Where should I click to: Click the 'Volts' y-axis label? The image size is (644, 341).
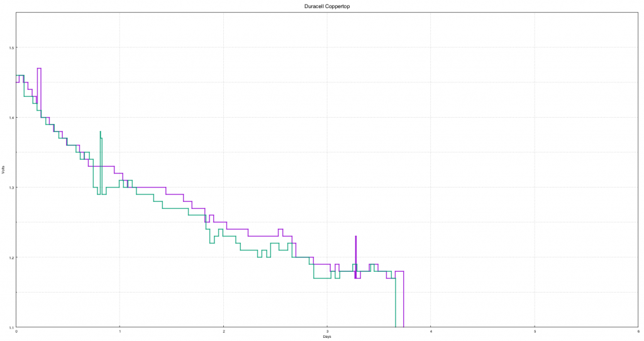[3, 170]
